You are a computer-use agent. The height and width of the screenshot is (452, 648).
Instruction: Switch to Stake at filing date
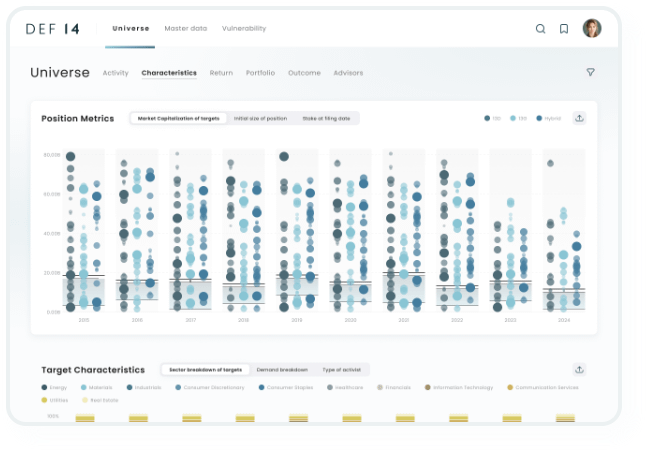pyautogui.click(x=326, y=118)
